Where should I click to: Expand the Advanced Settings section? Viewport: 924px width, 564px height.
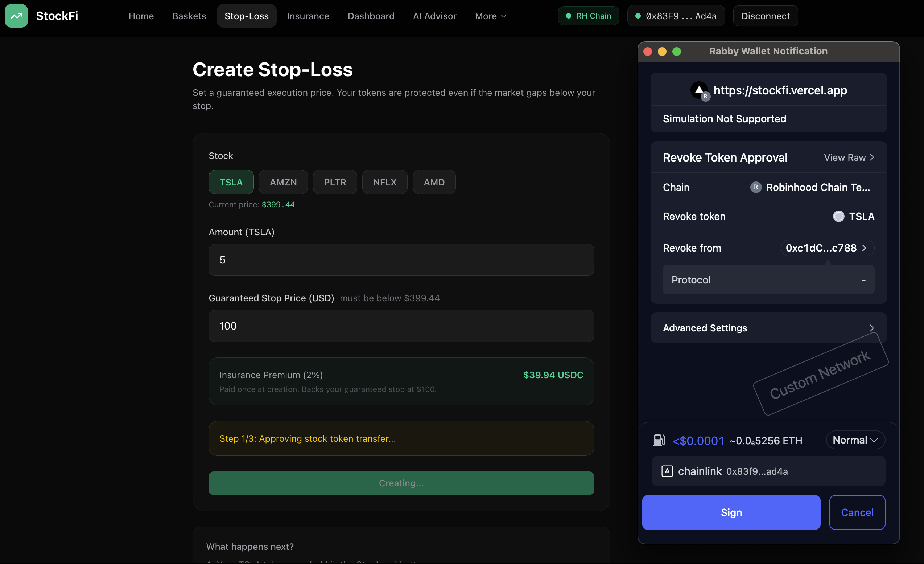click(768, 328)
